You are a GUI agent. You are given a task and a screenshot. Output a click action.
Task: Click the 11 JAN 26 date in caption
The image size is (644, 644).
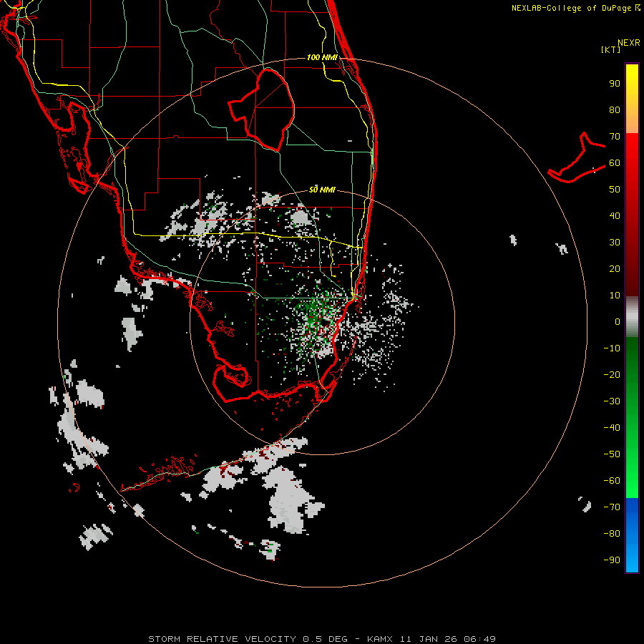429,639
